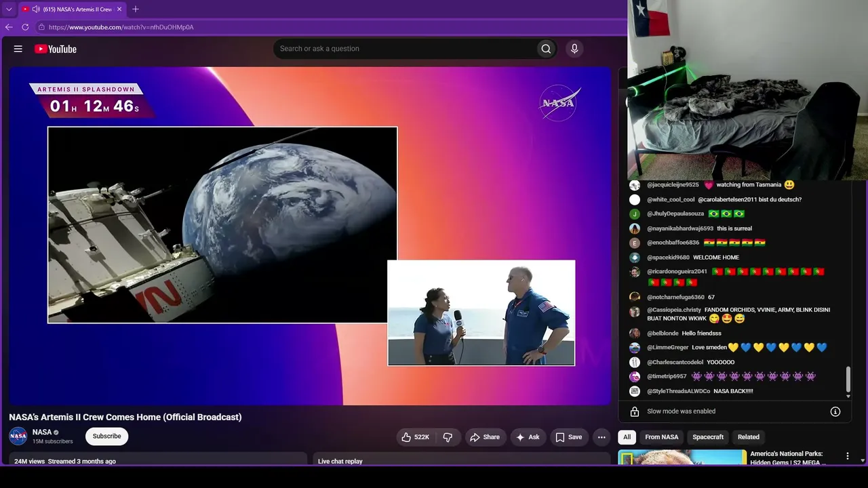This screenshot has height=488, width=868.
Task: Select the Related filter chip
Action: 749,437
